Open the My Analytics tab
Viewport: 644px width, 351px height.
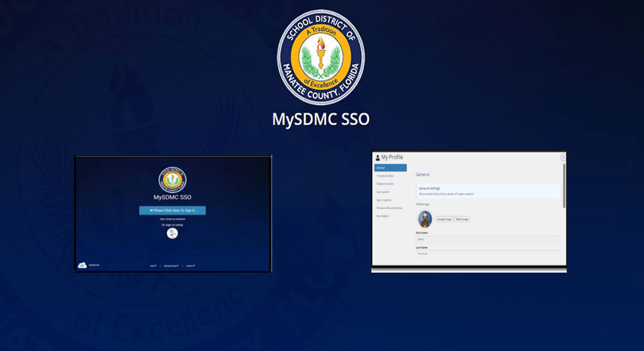(x=382, y=216)
